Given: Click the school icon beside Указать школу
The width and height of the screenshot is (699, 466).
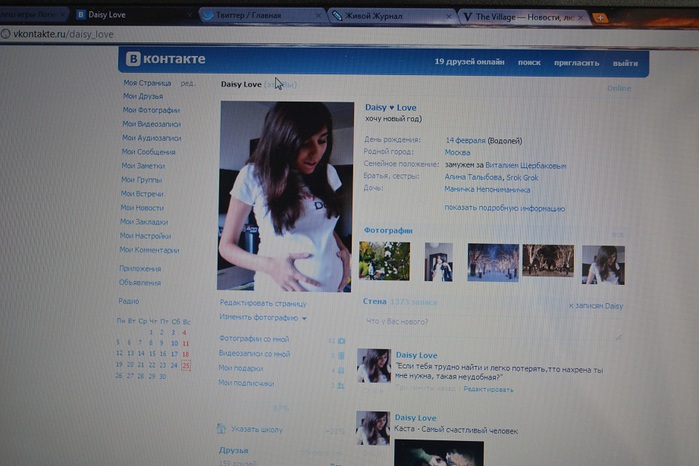Looking at the screenshot, I should [x=221, y=429].
